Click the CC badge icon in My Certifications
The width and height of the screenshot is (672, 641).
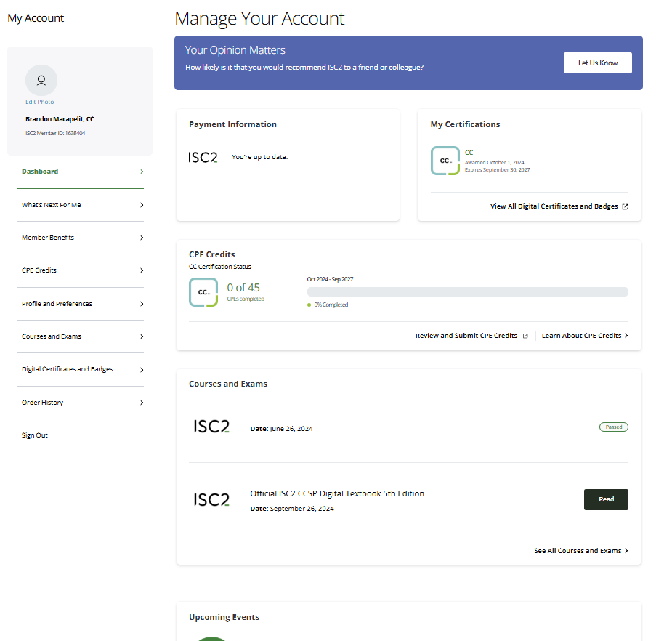point(445,161)
